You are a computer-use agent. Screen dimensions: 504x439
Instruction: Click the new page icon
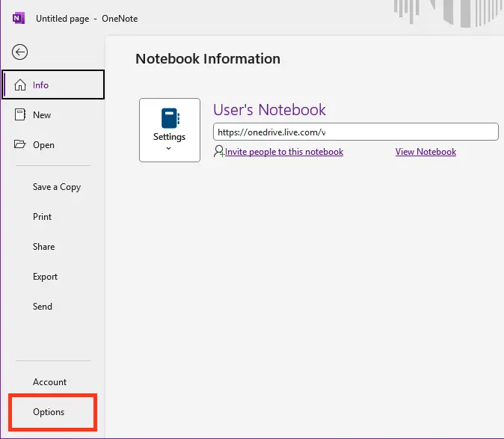click(20, 115)
